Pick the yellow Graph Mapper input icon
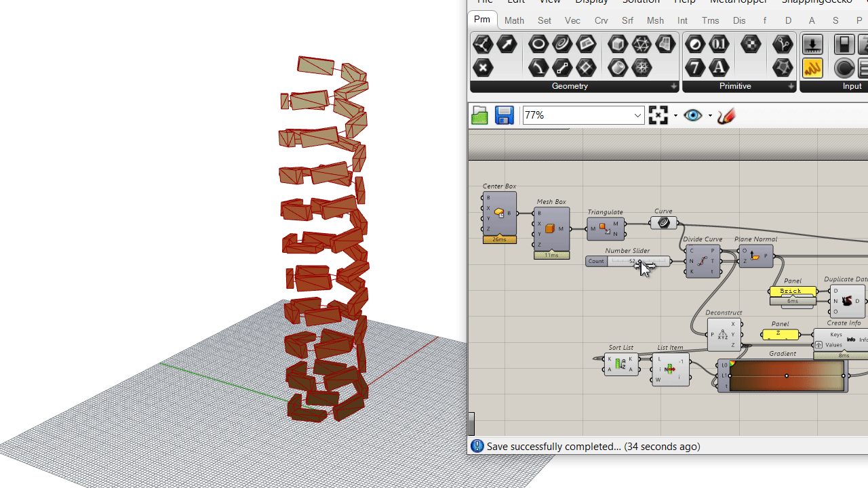Screen dimensions: 868x488 [x=812, y=68]
